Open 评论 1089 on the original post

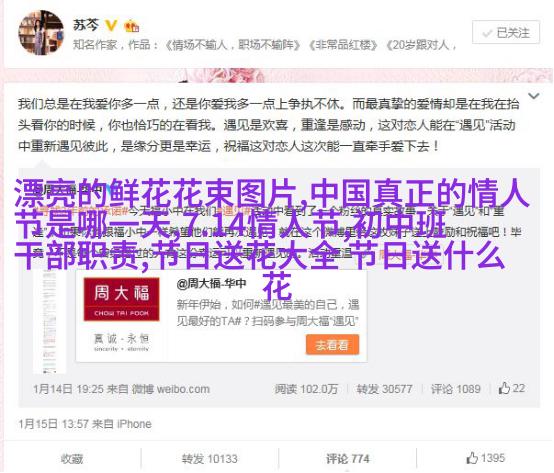[455, 389]
